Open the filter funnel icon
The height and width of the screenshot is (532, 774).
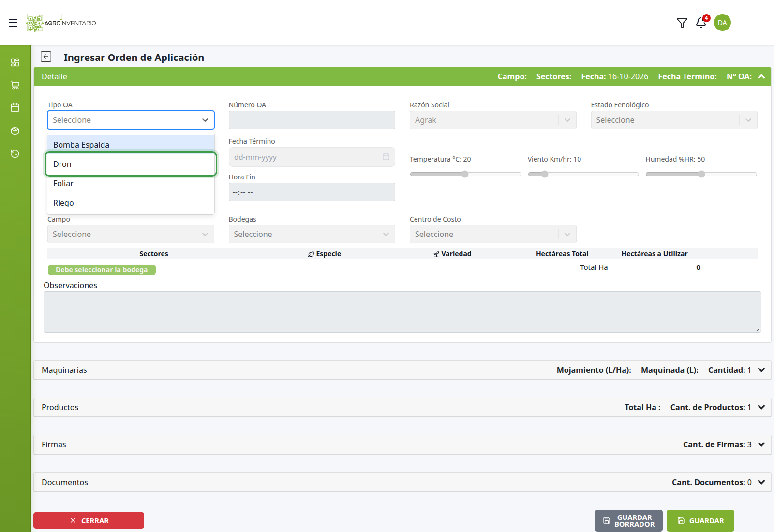[x=682, y=23]
